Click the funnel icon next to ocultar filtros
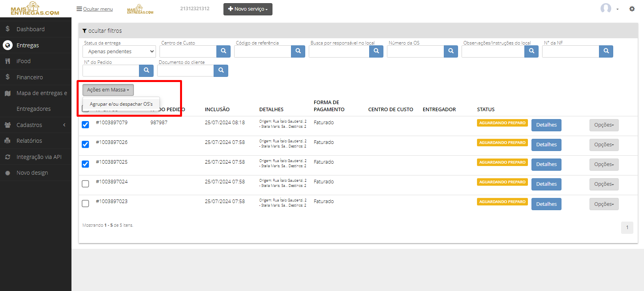 (84, 31)
